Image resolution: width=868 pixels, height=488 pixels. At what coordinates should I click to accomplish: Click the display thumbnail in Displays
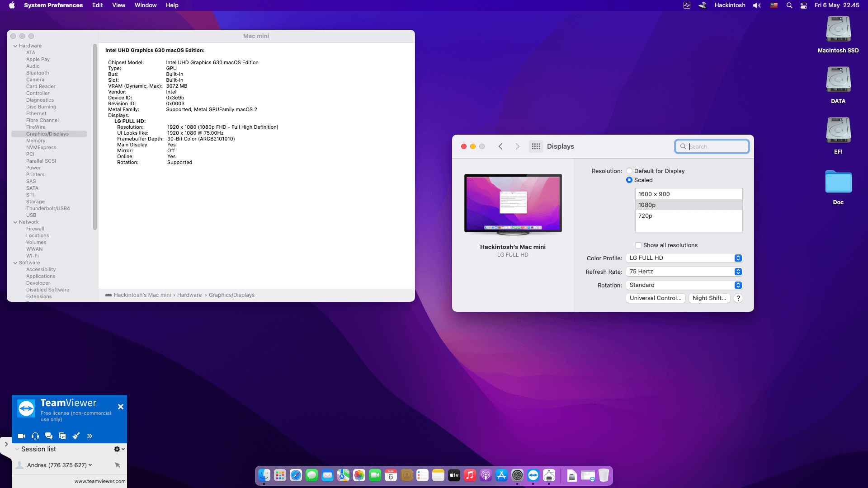(x=513, y=204)
